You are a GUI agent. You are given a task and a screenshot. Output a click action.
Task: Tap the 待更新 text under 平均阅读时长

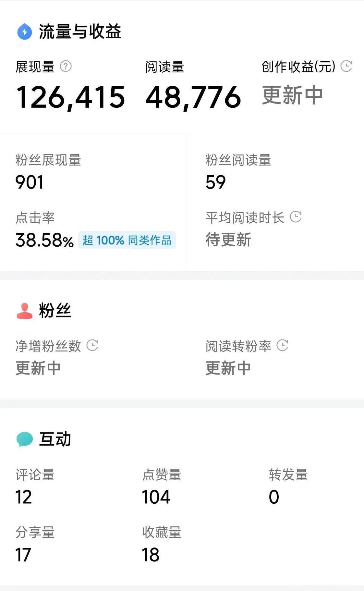coord(228,240)
